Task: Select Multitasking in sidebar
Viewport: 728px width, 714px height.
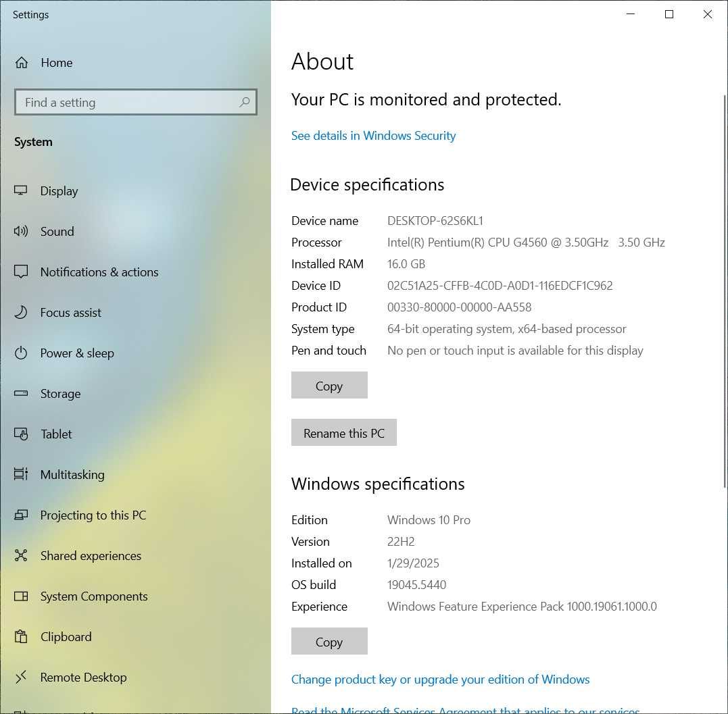Action: click(x=136, y=474)
